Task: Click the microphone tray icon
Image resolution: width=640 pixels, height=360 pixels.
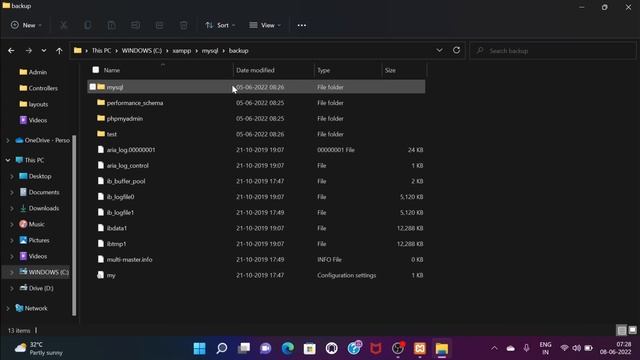Action: [x=527, y=348]
